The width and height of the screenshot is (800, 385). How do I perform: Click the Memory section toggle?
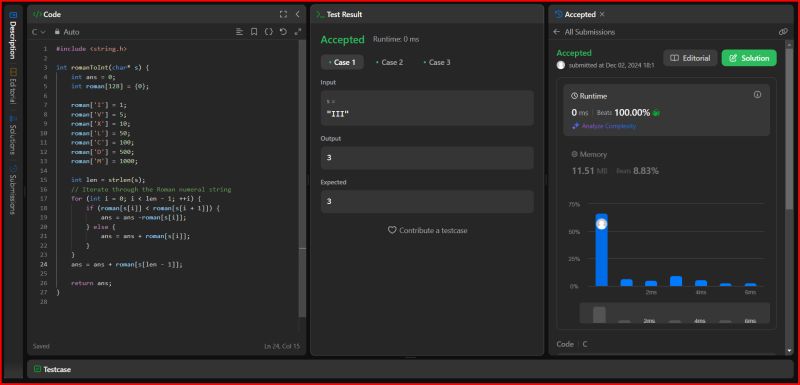[x=589, y=154]
